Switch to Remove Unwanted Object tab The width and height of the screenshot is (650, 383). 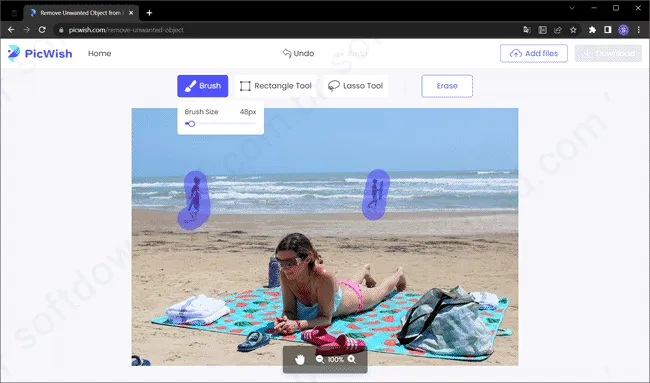pyautogui.click(x=81, y=13)
